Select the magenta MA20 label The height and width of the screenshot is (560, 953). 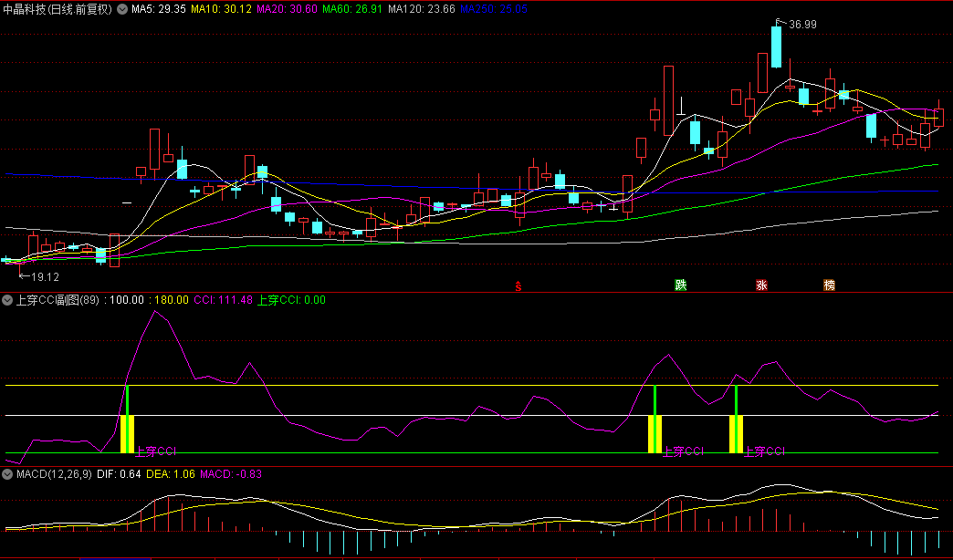pos(287,9)
